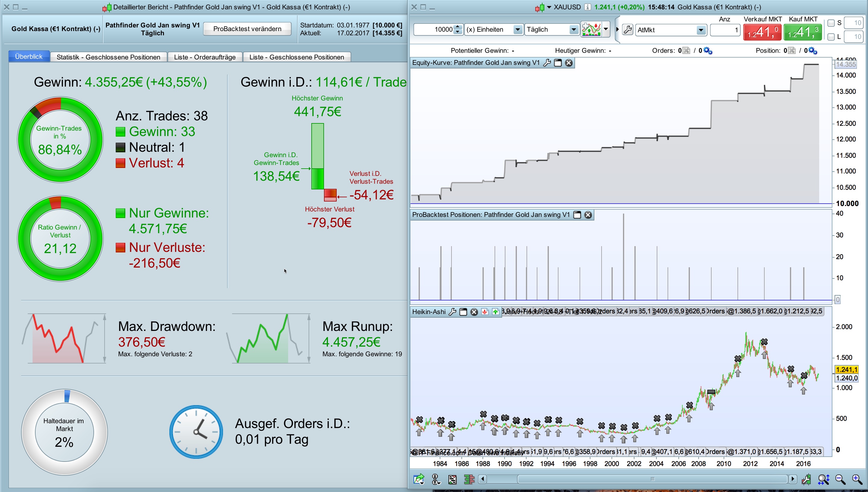Open the Einheiten units dropdown
The image size is (868, 492).
click(x=517, y=30)
